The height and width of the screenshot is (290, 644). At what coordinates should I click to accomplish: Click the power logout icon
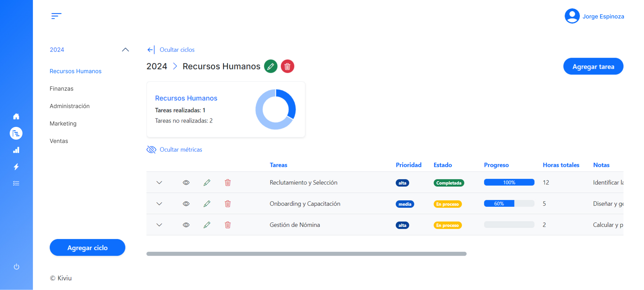click(16, 267)
